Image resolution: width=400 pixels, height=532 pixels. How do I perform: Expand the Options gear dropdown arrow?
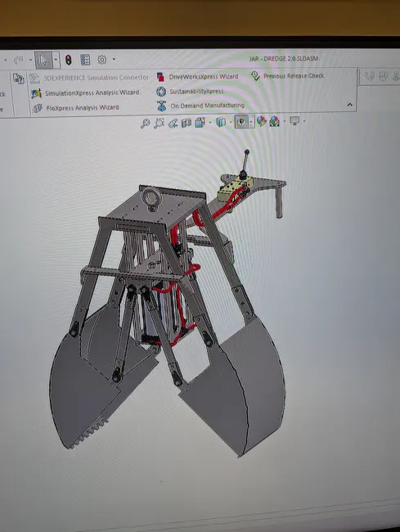point(114,59)
